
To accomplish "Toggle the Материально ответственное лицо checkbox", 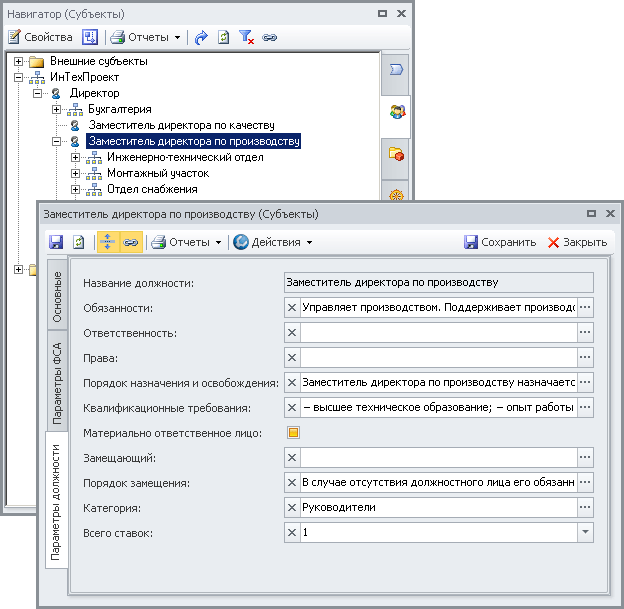I will click(294, 433).
